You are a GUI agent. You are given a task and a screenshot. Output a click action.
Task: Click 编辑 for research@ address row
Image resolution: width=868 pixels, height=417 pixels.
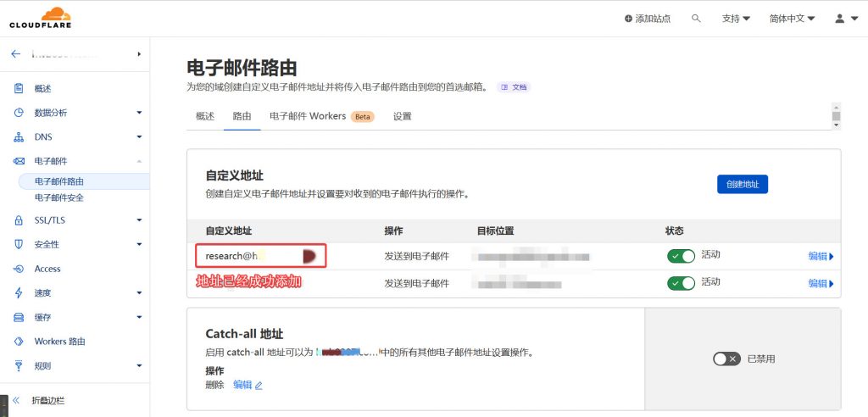coord(821,257)
